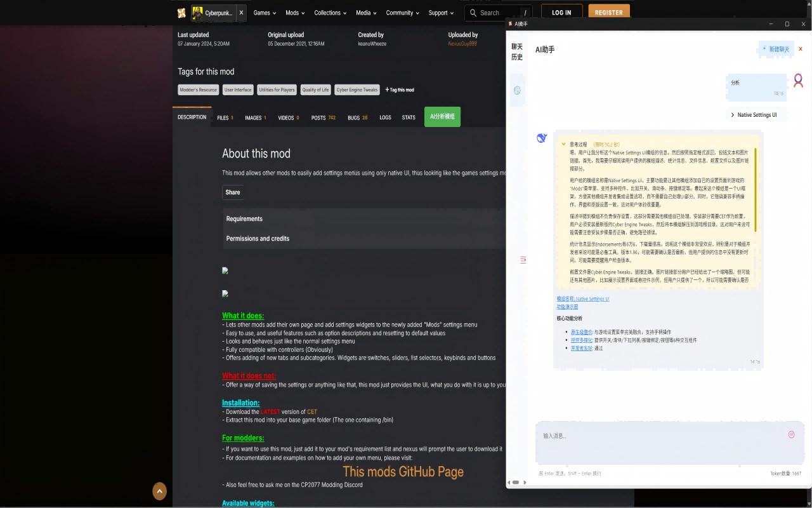This screenshot has height=508, width=812.
Task: Maximize the AI助手 window
Action: coord(787,24)
